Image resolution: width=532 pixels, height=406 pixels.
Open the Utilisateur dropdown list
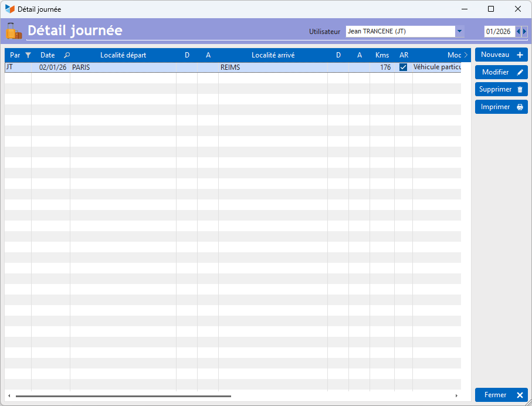click(x=459, y=32)
